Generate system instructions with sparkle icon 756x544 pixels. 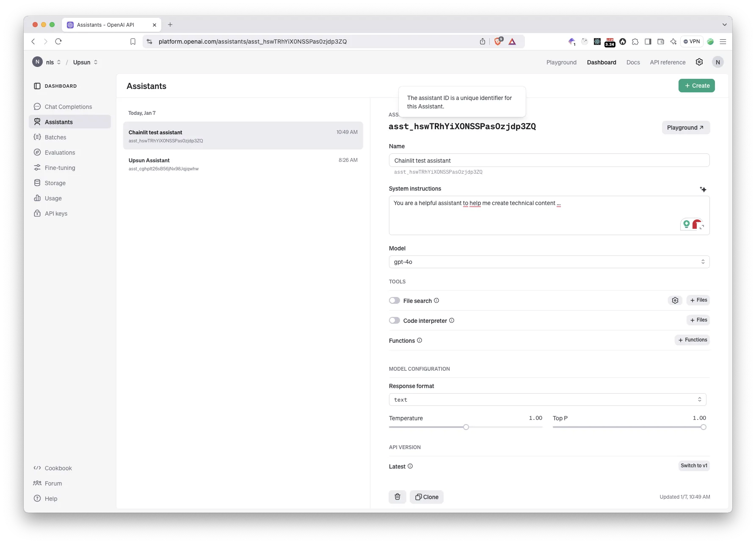[703, 189]
